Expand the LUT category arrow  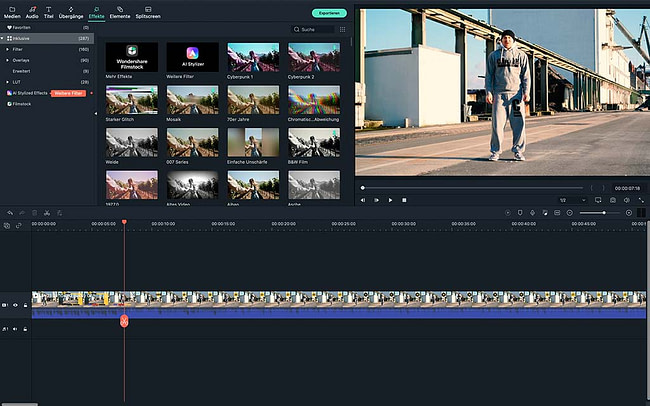(7, 82)
